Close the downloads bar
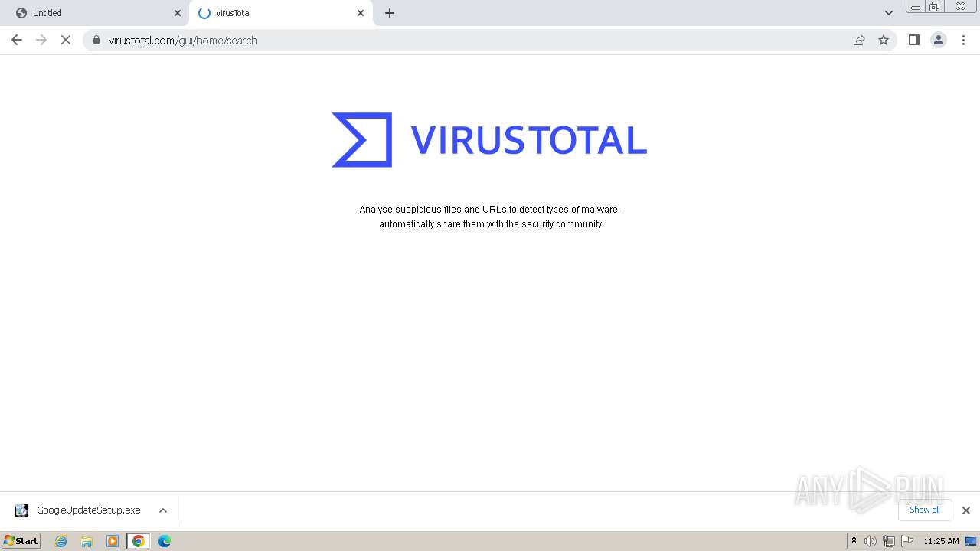 tap(966, 510)
